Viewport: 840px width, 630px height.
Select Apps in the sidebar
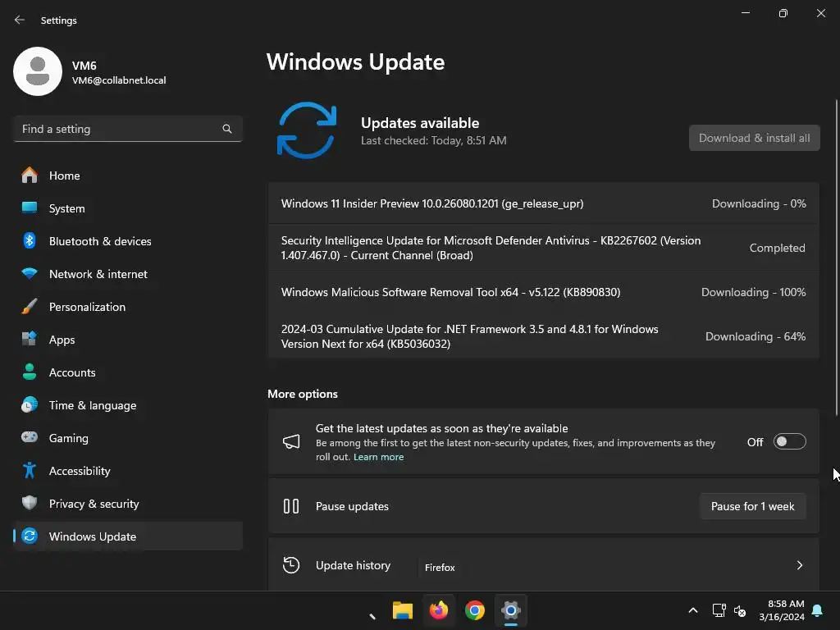pyautogui.click(x=128, y=339)
